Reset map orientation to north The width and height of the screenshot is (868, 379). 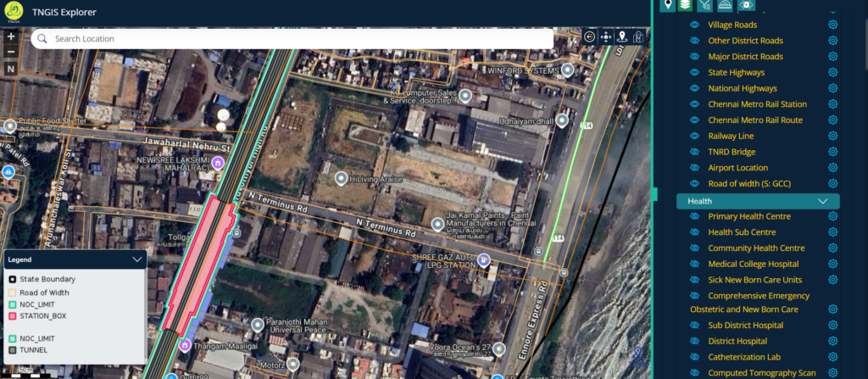click(x=11, y=69)
